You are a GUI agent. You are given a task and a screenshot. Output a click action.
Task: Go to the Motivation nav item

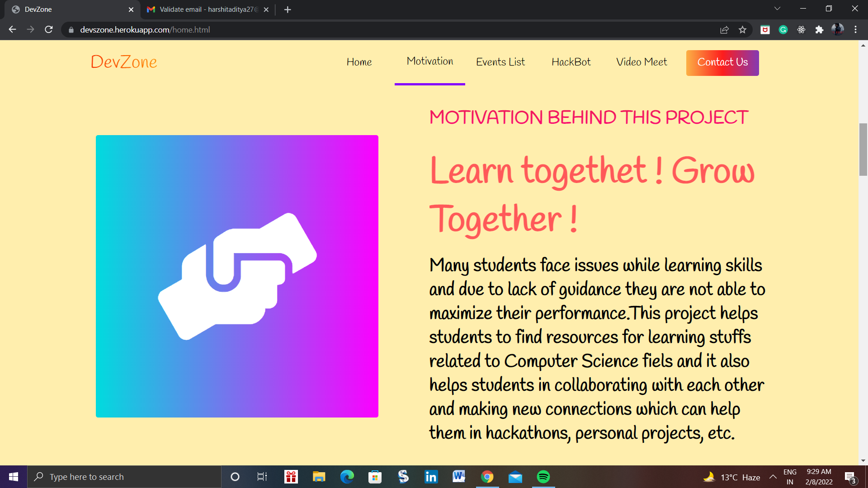[x=429, y=61]
